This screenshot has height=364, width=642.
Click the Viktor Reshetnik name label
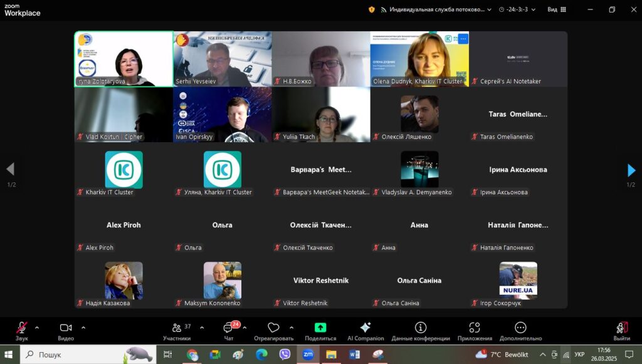point(305,303)
